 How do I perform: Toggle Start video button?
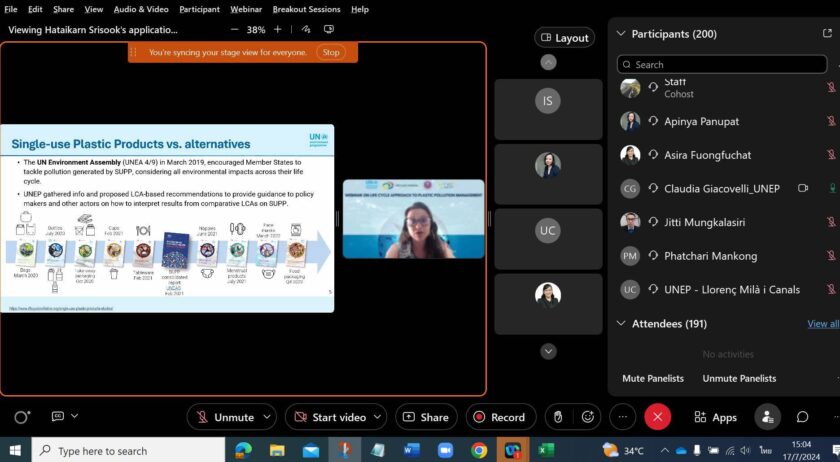330,417
